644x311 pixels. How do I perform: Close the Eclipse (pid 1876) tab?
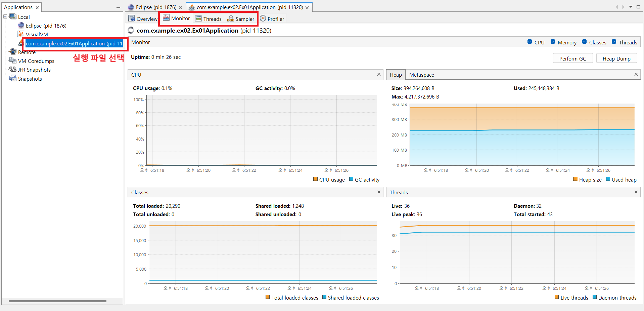(x=181, y=7)
